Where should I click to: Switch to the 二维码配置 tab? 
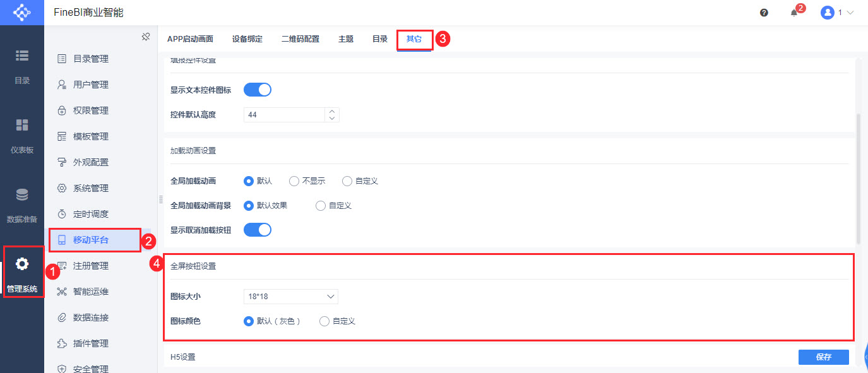point(300,39)
